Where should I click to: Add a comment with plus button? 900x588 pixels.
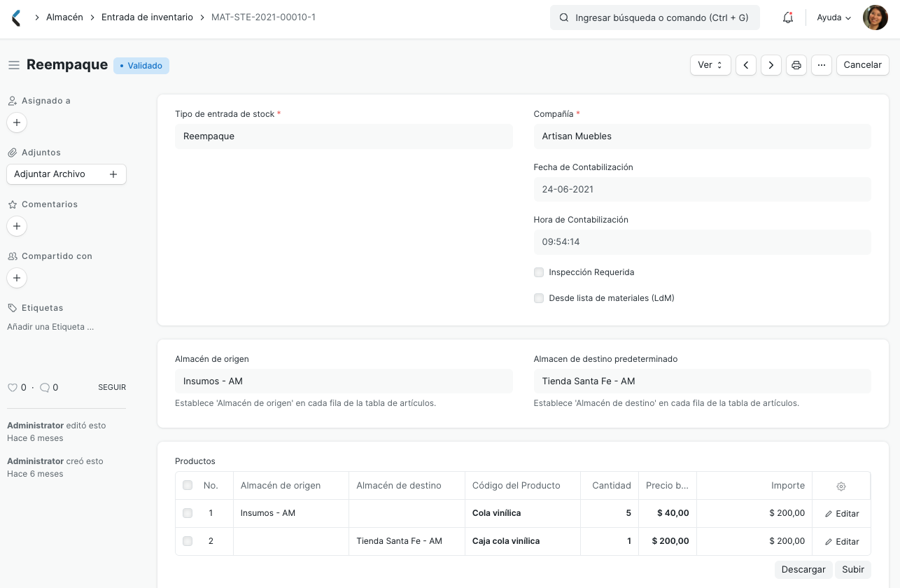tap(17, 226)
